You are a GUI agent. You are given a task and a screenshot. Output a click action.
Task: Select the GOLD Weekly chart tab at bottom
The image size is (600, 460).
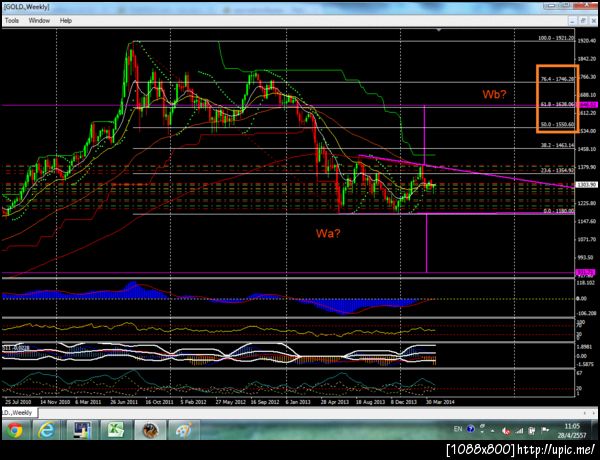[x=19, y=413]
